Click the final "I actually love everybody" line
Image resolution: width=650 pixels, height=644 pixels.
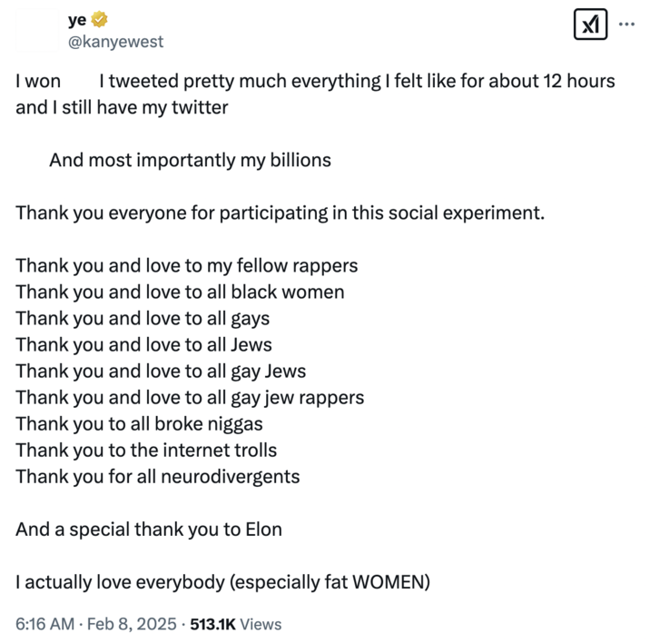tap(222, 582)
